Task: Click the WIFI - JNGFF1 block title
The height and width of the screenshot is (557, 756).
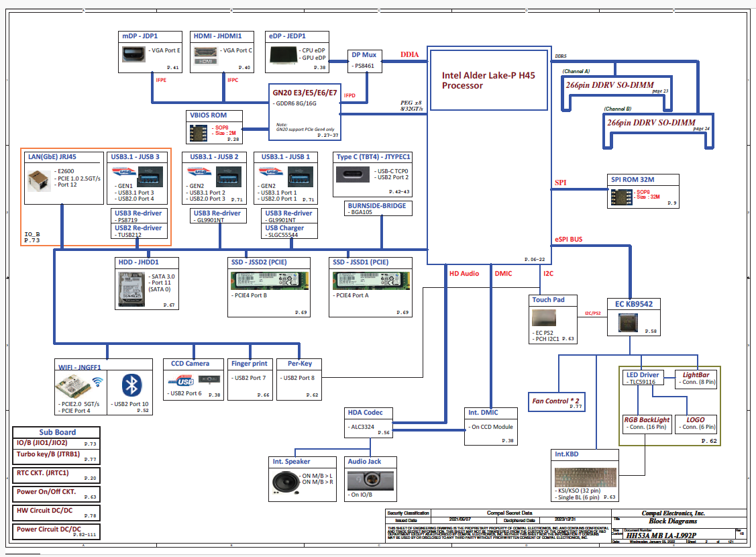Action: (80, 368)
